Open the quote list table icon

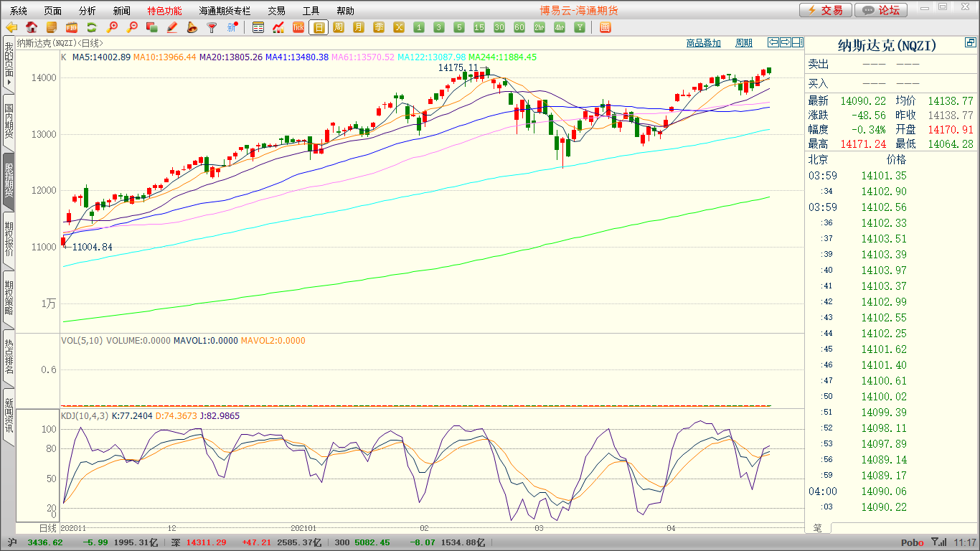pos(258,27)
